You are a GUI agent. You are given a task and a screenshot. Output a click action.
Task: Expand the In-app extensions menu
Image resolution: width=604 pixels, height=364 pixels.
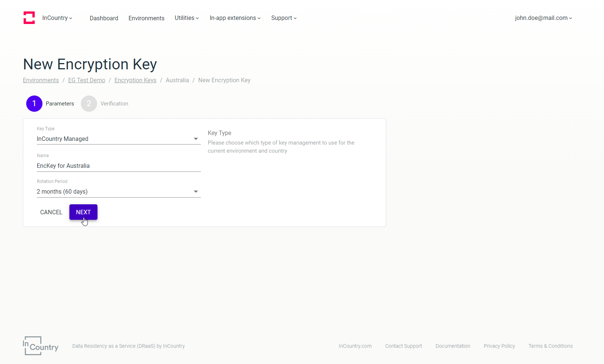235,18
